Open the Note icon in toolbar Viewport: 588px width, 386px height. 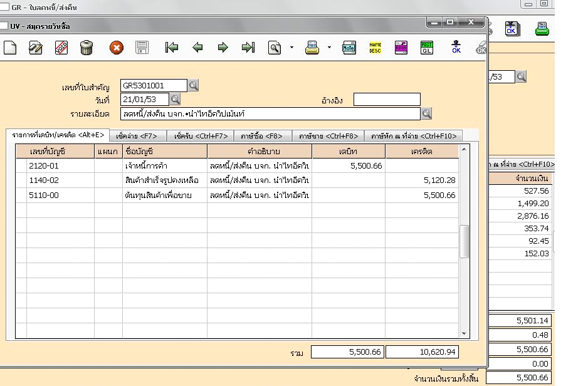(349, 48)
